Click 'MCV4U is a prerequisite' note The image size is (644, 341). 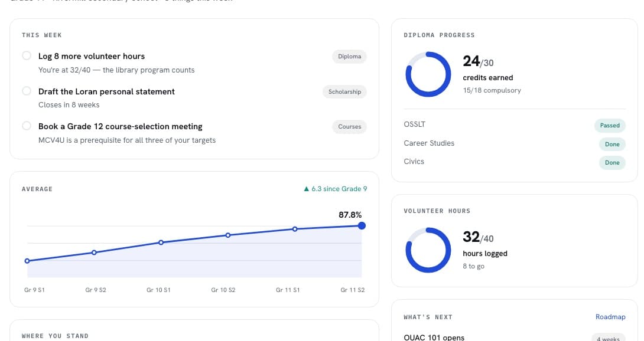[x=127, y=140]
